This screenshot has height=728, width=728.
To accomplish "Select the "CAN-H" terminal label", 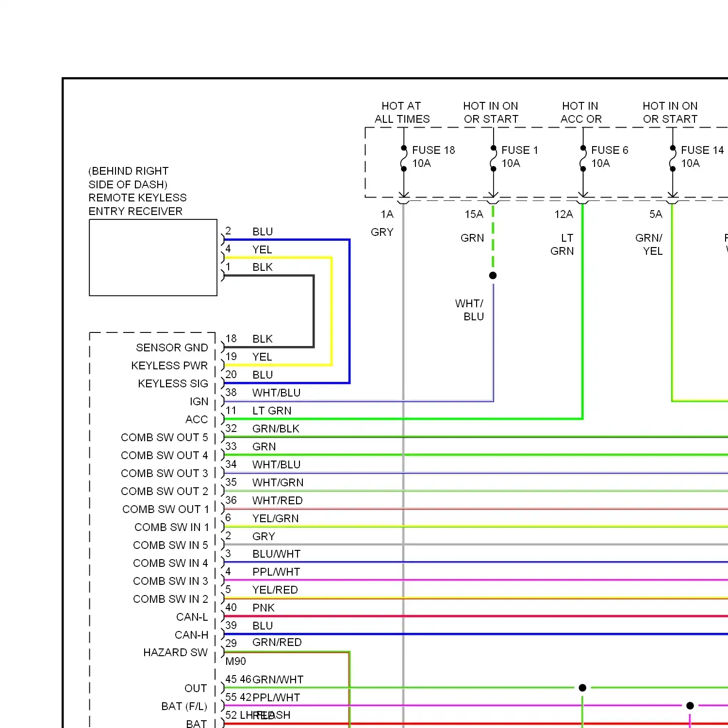I will point(192,635).
